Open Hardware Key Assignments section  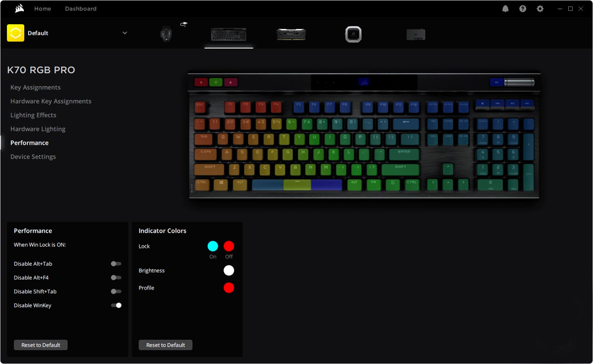[x=51, y=101]
